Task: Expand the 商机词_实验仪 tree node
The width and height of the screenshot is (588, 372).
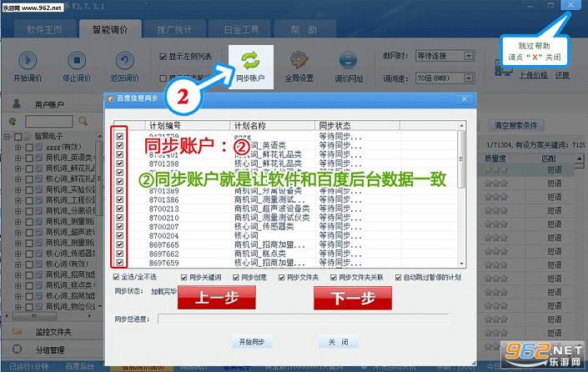Action: (x=18, y=190)
